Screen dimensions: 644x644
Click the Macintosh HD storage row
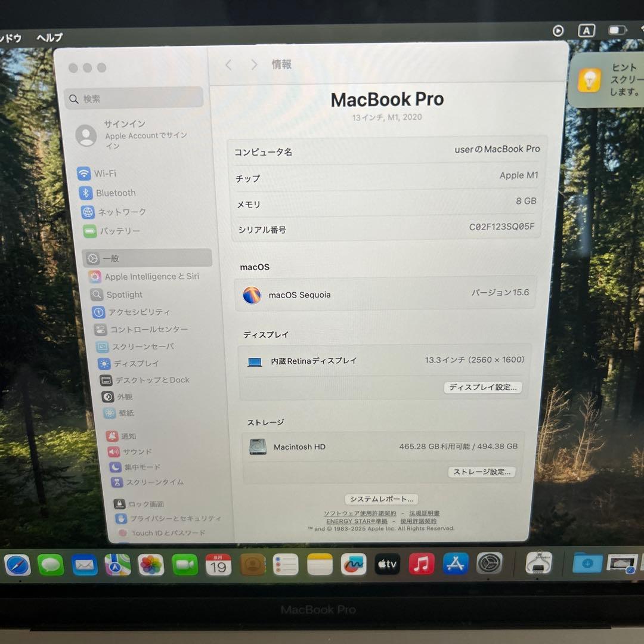pos(383,447)
